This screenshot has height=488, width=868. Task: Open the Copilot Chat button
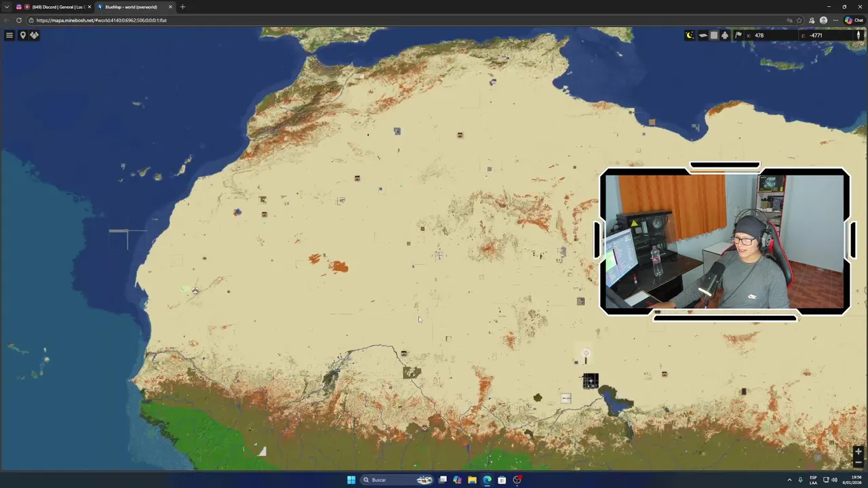coord(854,20)
